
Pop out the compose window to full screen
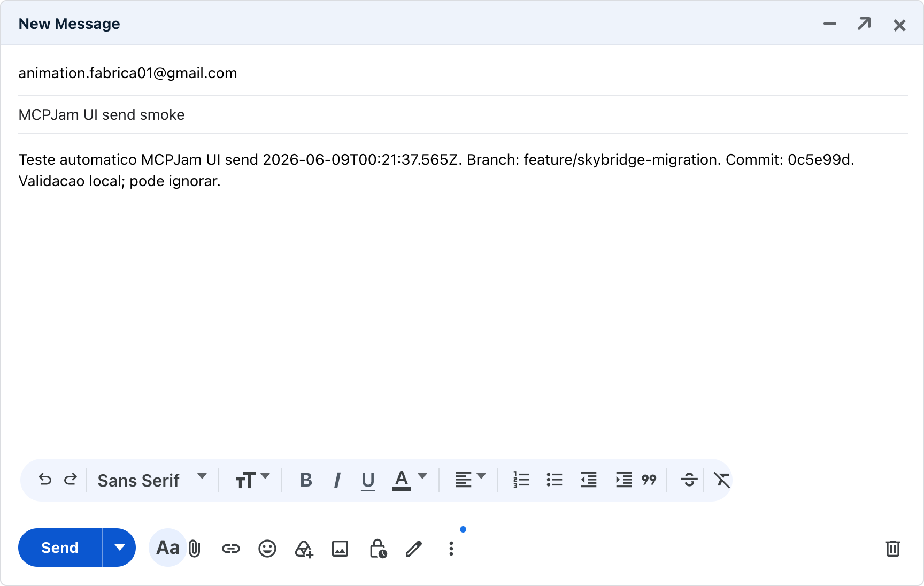pos(864,24)
